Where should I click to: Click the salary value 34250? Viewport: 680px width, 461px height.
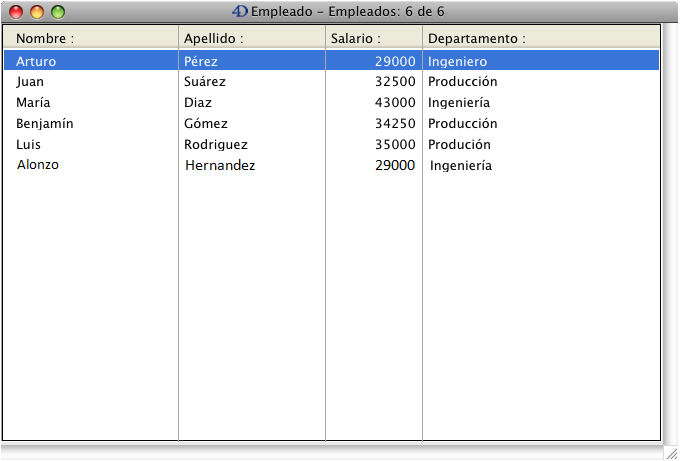(395, 124)
